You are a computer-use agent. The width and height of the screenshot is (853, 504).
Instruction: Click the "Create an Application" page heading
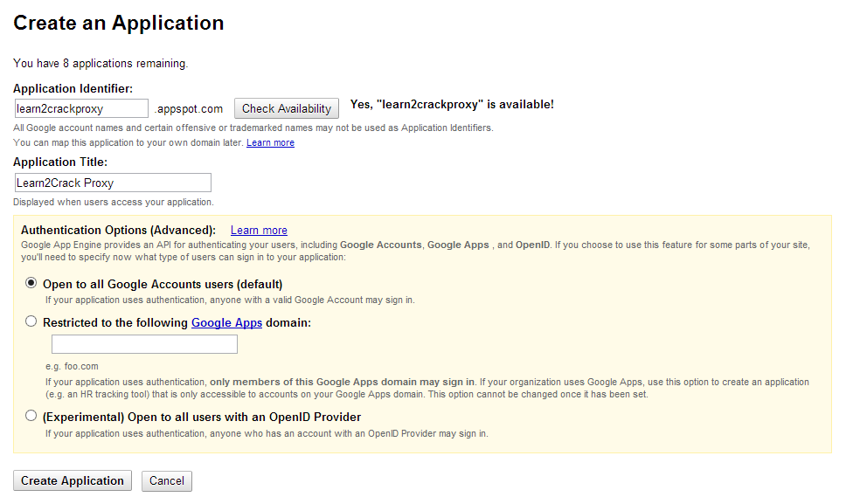click(119, 24)
